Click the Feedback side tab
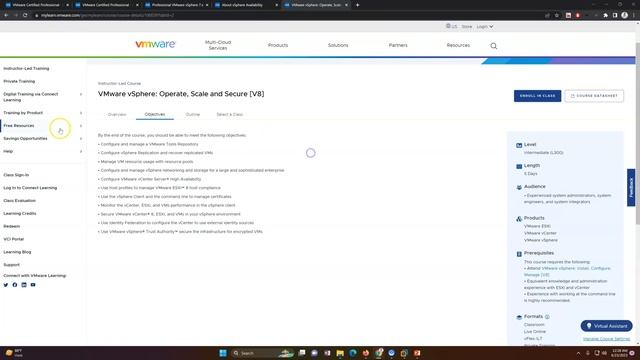This screenshot has height=360, width=640. (x=631, y=188)
